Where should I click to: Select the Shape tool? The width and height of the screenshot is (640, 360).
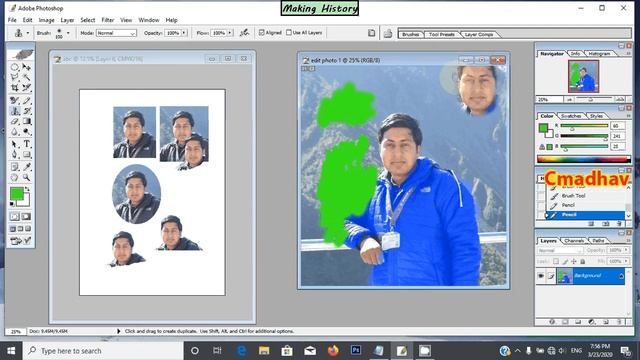[x=27, y=155]
